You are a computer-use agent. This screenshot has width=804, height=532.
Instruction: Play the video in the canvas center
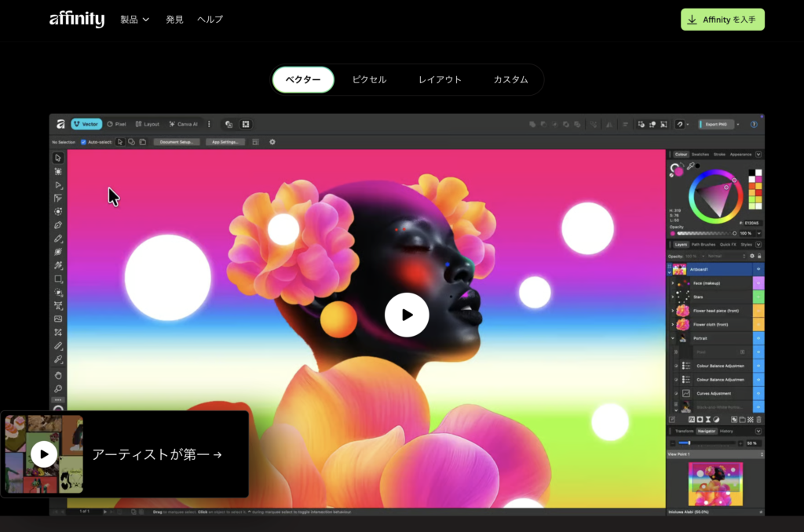(407, 314)
